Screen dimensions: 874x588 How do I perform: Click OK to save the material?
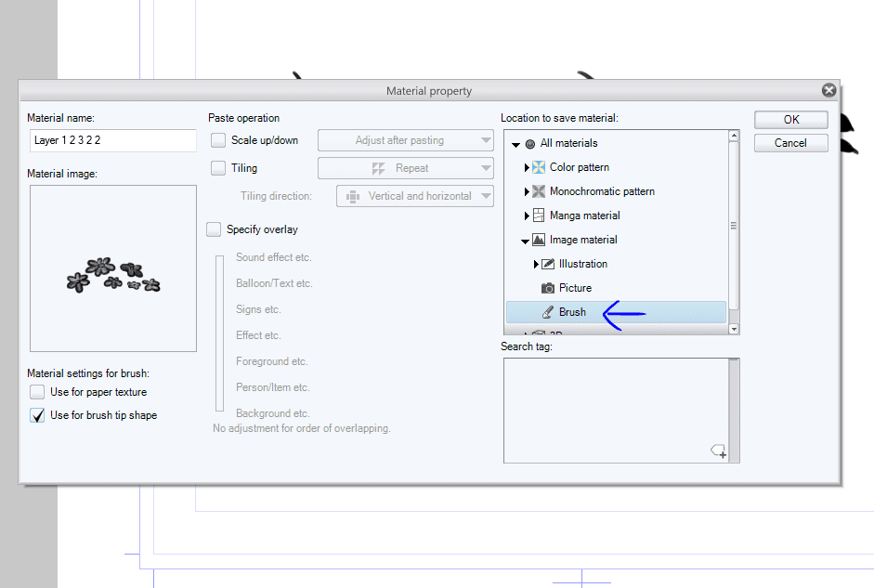pos(791,120)
